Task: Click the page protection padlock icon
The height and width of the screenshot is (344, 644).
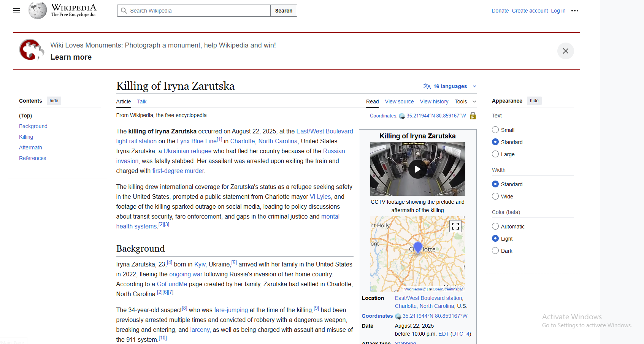Action: [x=473, y=116]
